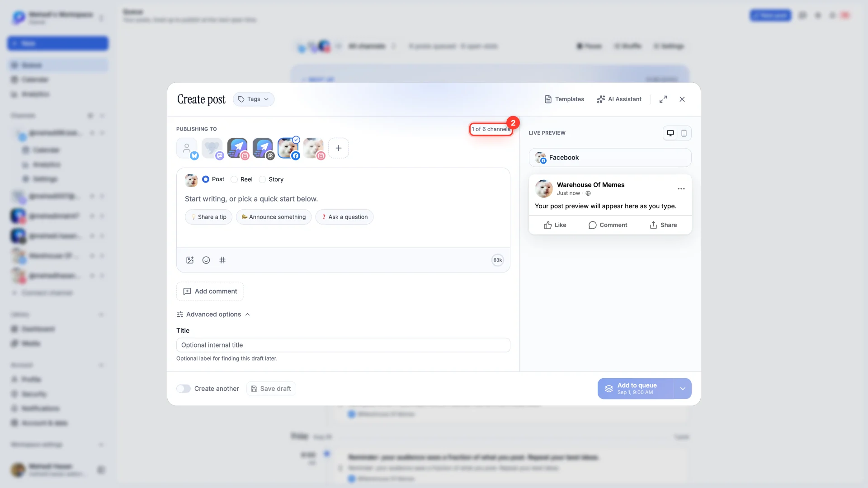Screen dimensions: 868x488
Task: Open the emoji picker
Action: 206,260
